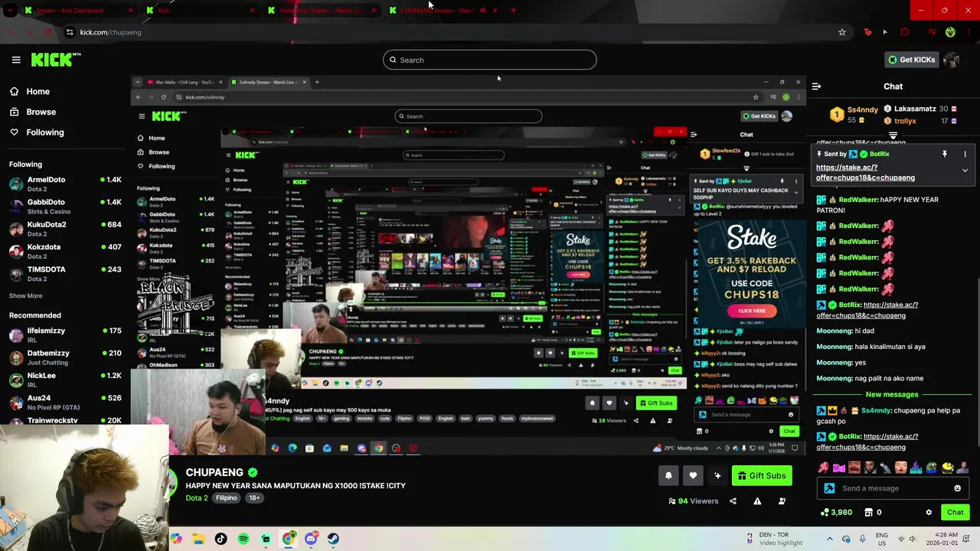
Task: Open the user profile avatar menu
Action: point(951,60)
